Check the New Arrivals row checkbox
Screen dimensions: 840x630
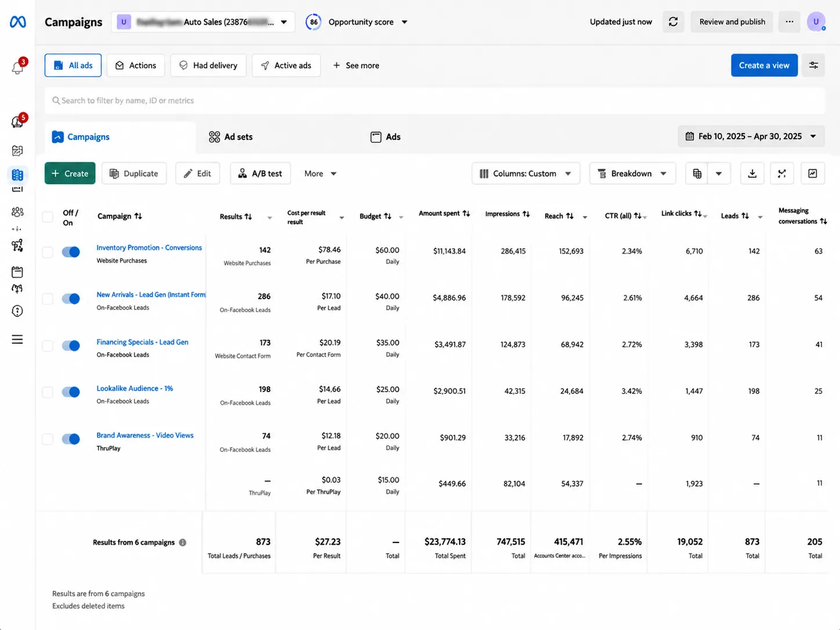pyautogui.click(x=48, y=299)
